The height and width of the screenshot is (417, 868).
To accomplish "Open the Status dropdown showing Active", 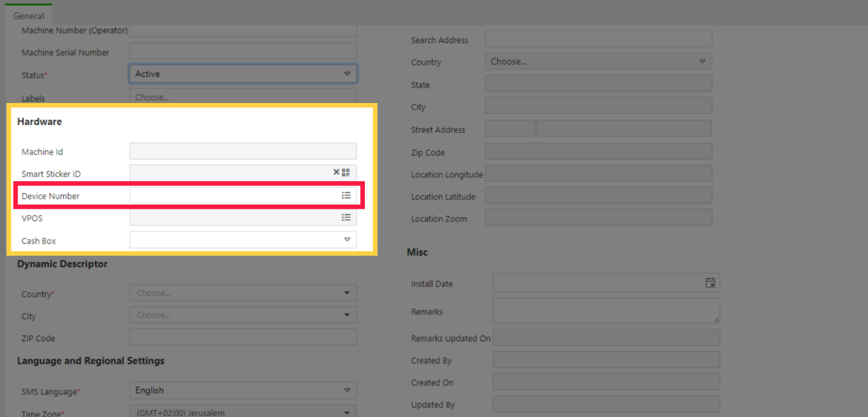I will coord(243,74).
